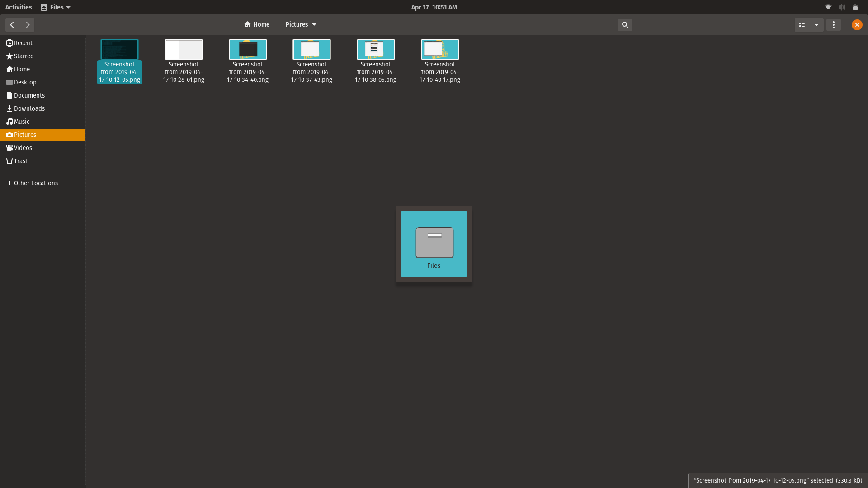868x488 pixels.
Task: Open the Documents folder in the sidebar
Action: click(29, 95)
